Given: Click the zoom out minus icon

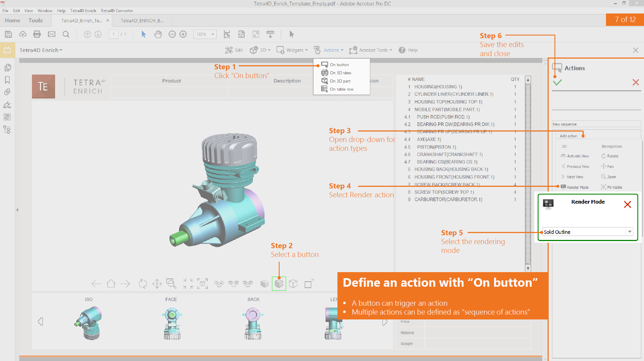Looking at the screenshot, I should pyautogui.click(x=172, y=34).
